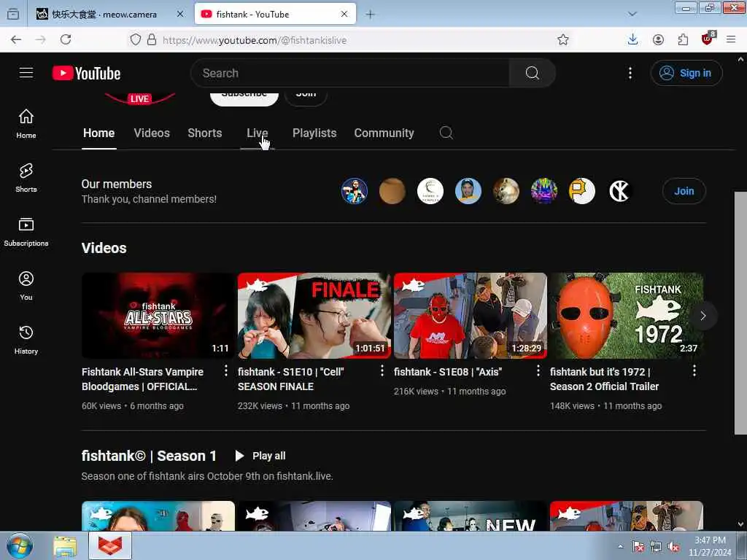Open 'fishtank - S1E10 Cell SEASON FINALE' title
The height and width of the screenshot is (560, 747).
click(x=290, y=379)
